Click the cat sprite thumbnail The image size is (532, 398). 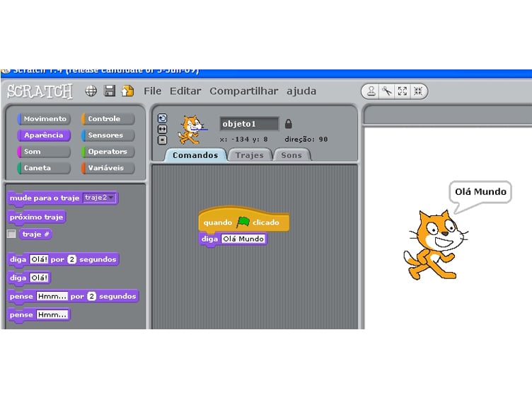click(x=192, y=130)
